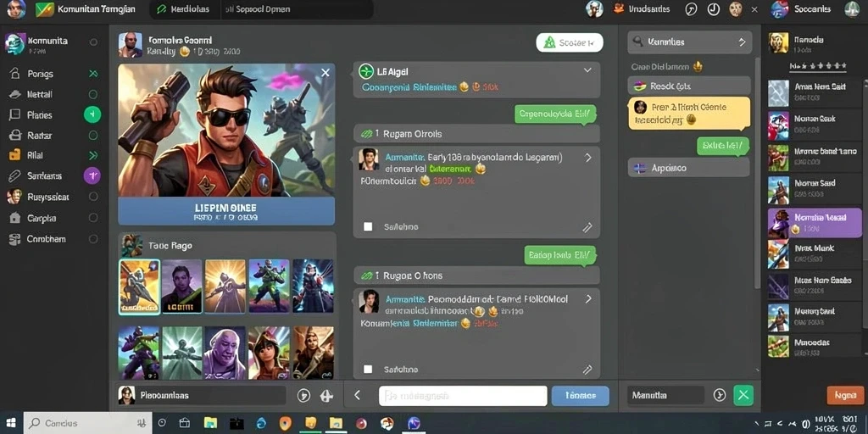Open the Sanltans paperclip icon
868x434 pixels.
point(15,176)
